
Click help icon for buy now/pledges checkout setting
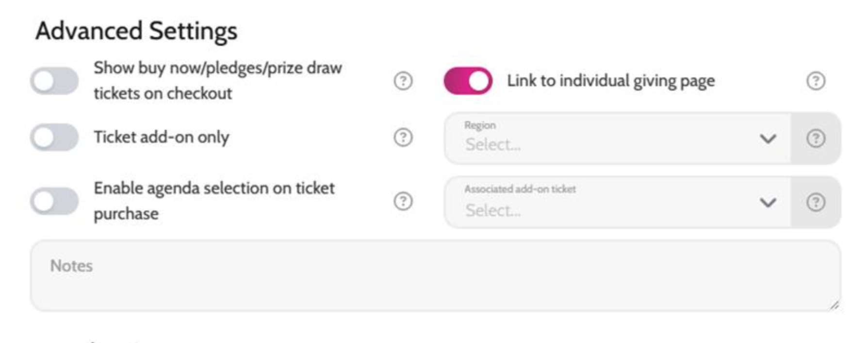click(403, 81)
